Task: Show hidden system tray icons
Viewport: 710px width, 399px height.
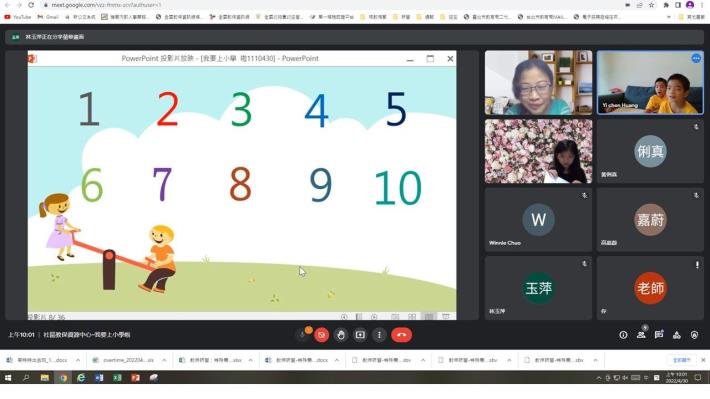Action: (x=599, y=377)
